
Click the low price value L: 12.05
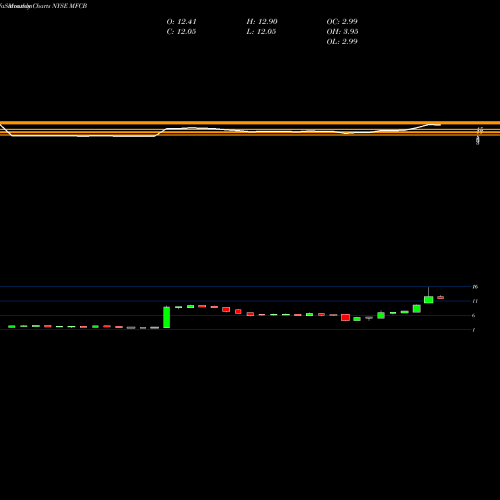[261, 32]
